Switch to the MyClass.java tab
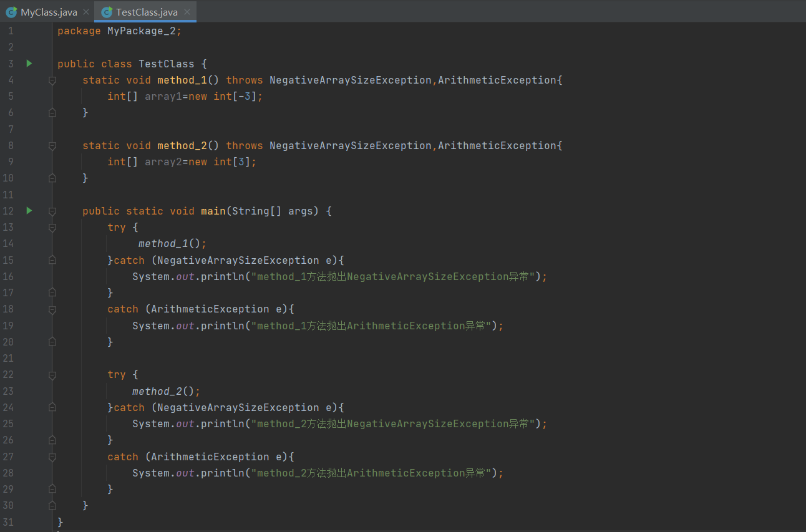Screen dimensions: 806x532 tap(49, 12)
